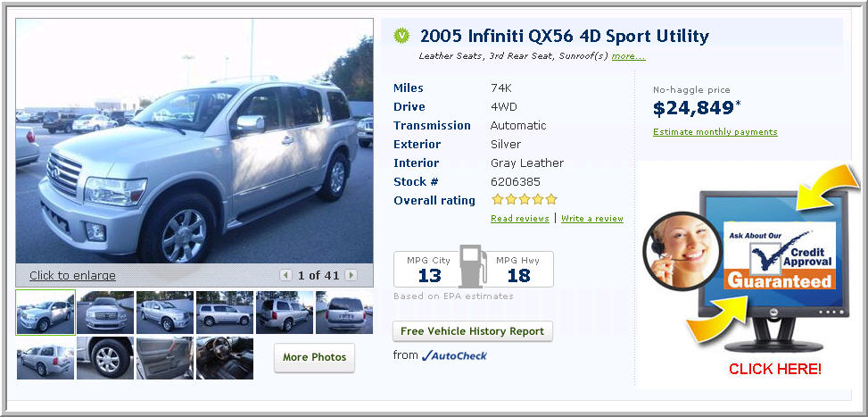Click the Free Vehicle History Report button
The image size is (868, 417).
click(x=473, y=331)
